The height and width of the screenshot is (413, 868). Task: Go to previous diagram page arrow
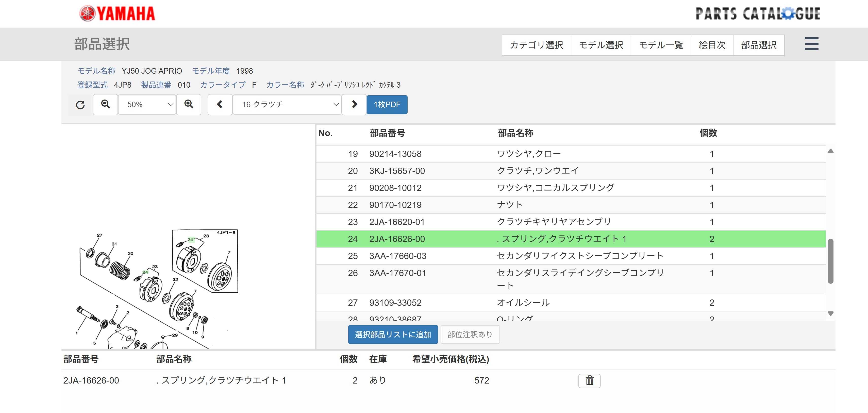point(220,104)
